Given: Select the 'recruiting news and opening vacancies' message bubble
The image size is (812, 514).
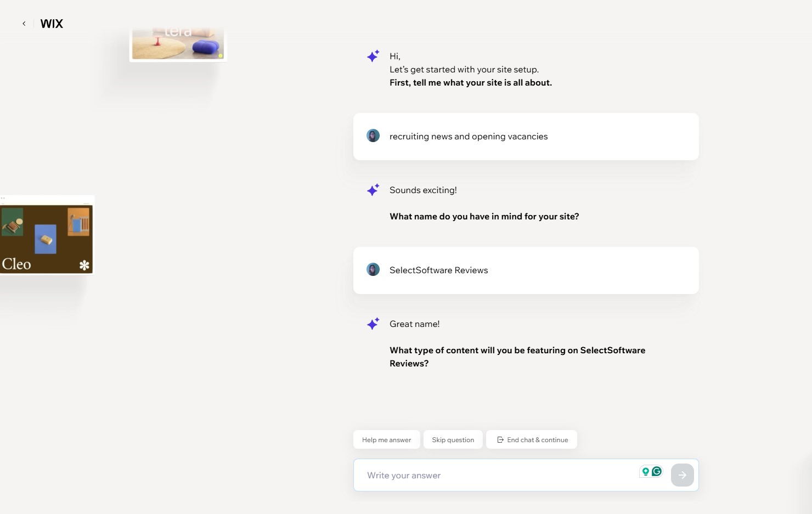Looking at the screenshot, I should (x=526, y=136).
